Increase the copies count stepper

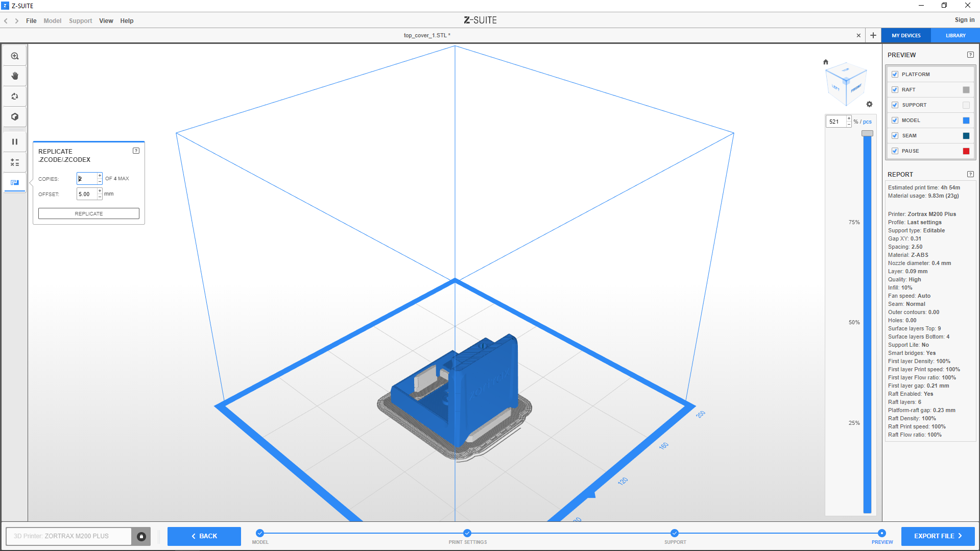tap(100, 176)
